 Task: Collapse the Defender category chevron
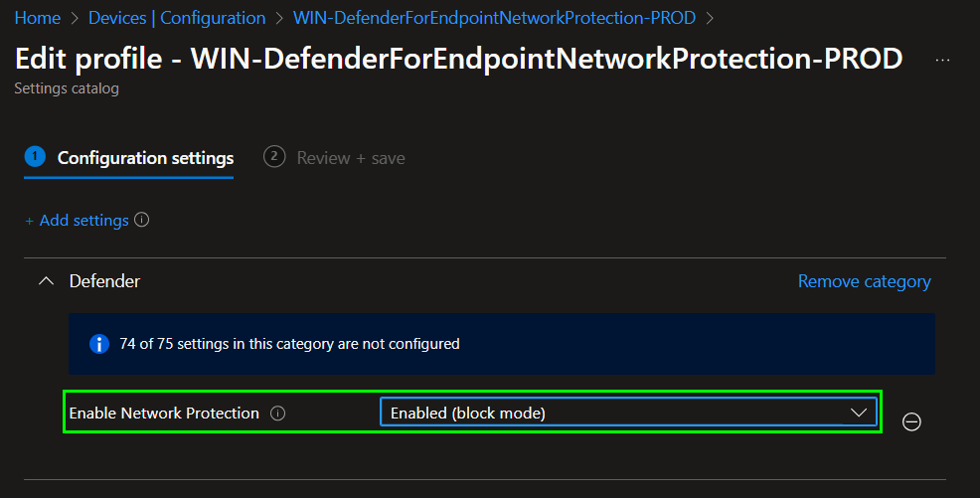[45, 281]
